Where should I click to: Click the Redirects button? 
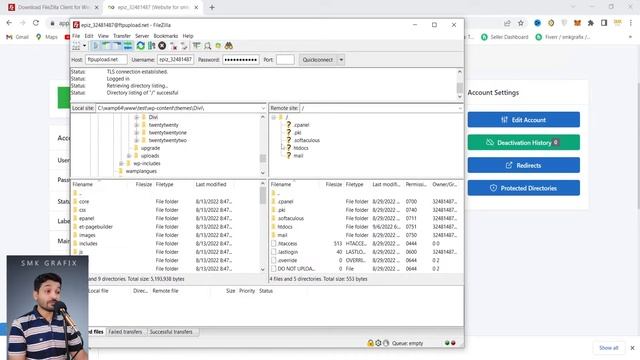[x=524, y=165]
